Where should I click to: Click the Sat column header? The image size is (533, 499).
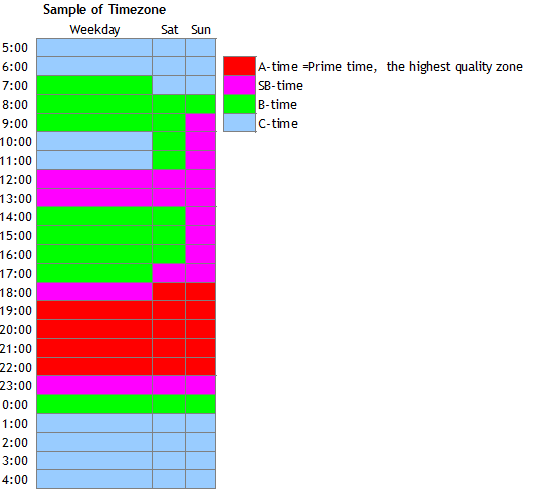(x=169, y=30)
